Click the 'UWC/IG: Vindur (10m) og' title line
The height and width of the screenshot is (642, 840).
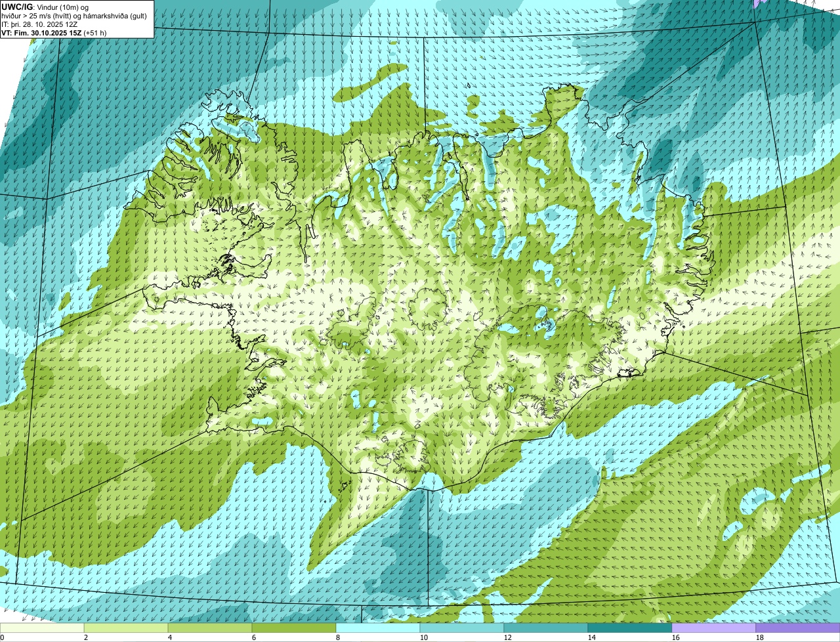pyautogui.click(x=45, y=7)
